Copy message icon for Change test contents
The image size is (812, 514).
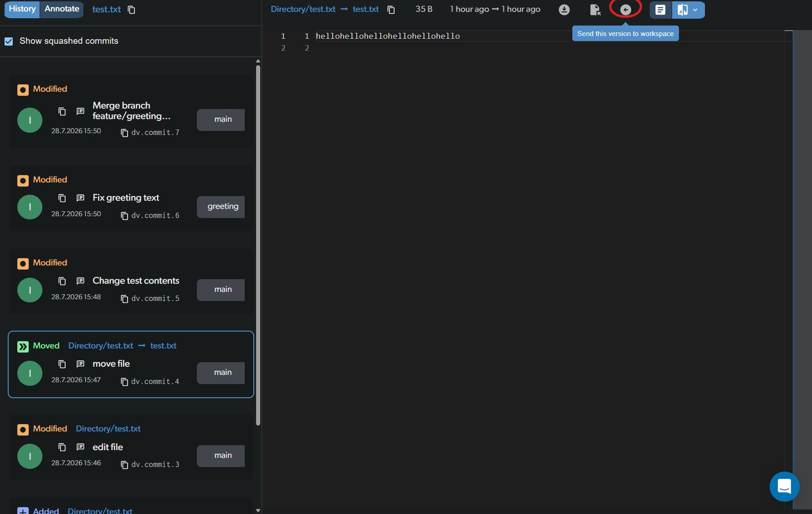(x=62, y=281)
